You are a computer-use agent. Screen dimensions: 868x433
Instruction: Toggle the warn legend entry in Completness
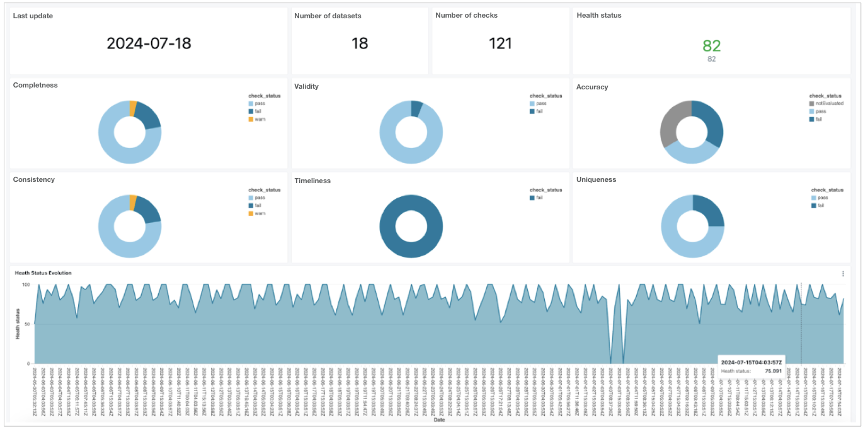tap(260, 119)
